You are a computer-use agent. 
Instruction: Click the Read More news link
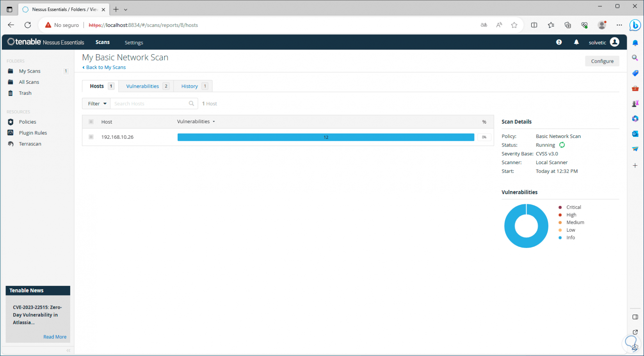[55, 337]
